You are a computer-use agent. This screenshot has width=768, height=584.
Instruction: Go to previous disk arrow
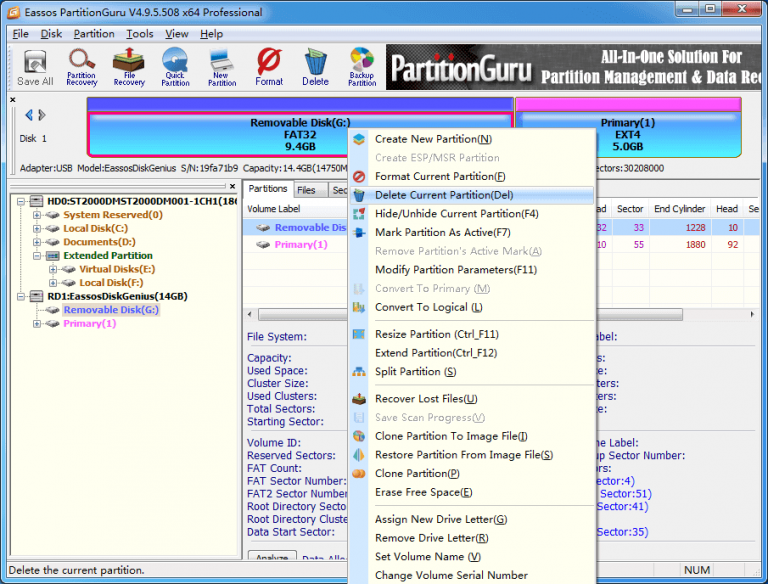(x=28, y=115)
